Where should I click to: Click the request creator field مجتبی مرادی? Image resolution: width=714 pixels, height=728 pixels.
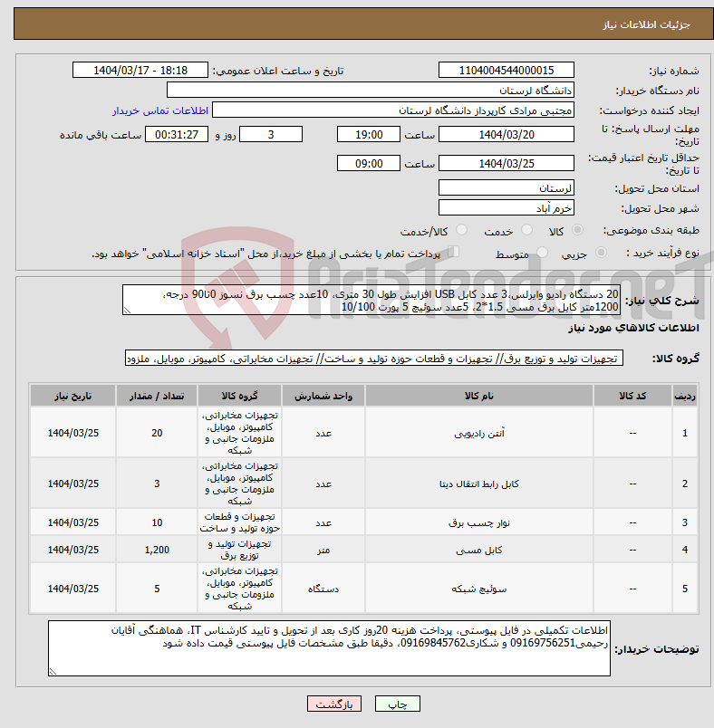point(393,110)
